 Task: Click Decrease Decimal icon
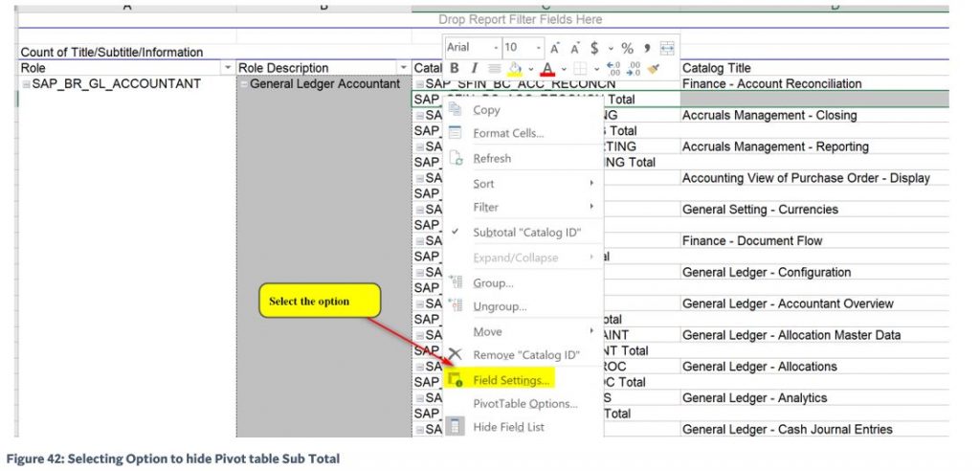[635, 68]
